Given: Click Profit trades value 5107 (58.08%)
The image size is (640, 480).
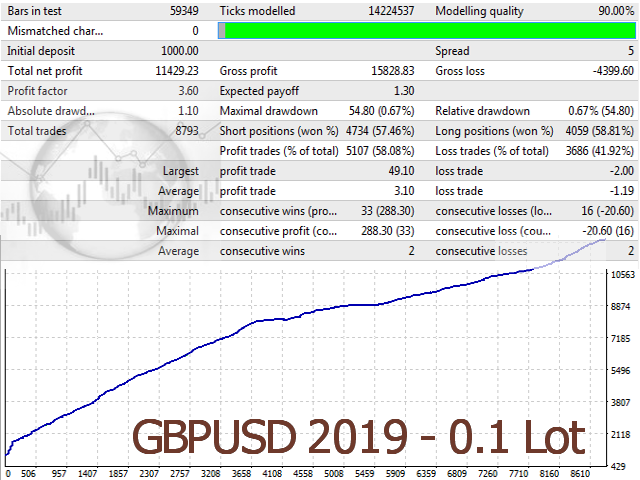Looking at the screenshot, I should tap(380, 151).
